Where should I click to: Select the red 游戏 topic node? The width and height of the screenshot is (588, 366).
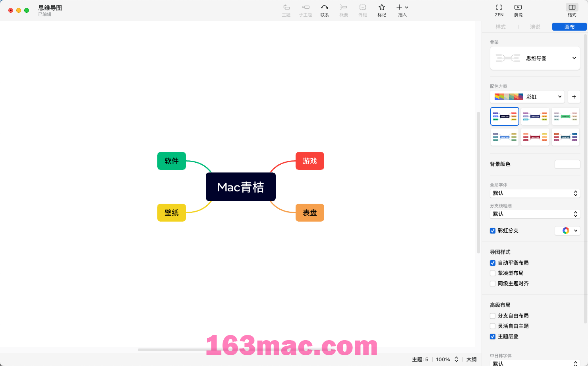pyautogui.click(x=310, y=161)
